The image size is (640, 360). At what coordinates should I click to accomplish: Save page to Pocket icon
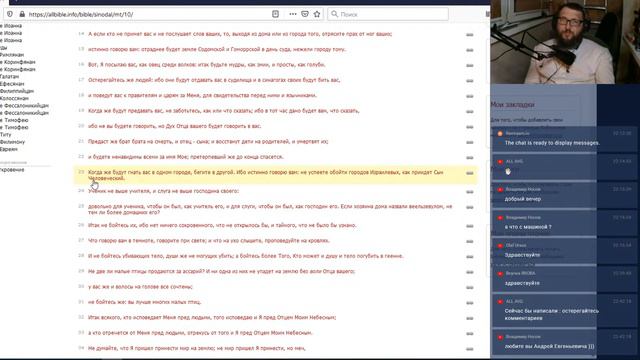pos(305,14)
